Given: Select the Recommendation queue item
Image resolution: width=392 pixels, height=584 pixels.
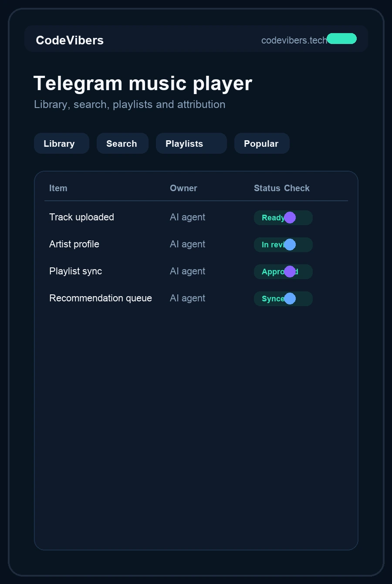Looking at the screenshot, I should coord(101,298).
